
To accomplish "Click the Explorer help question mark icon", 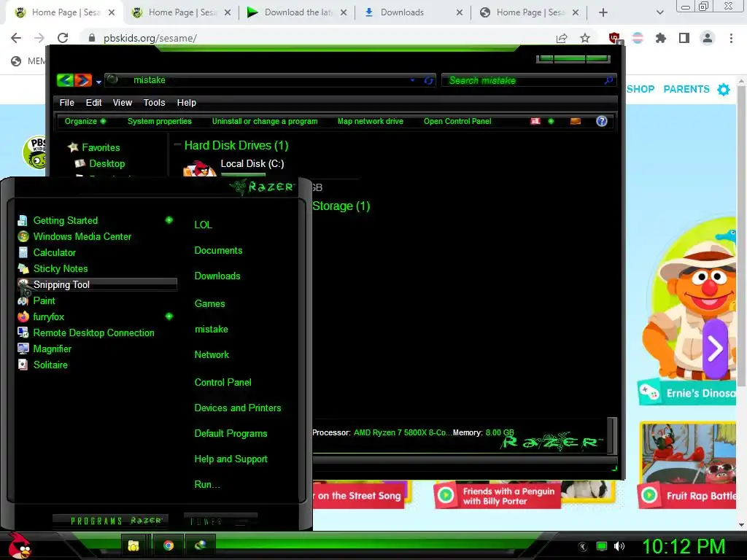I will [602, 121].
